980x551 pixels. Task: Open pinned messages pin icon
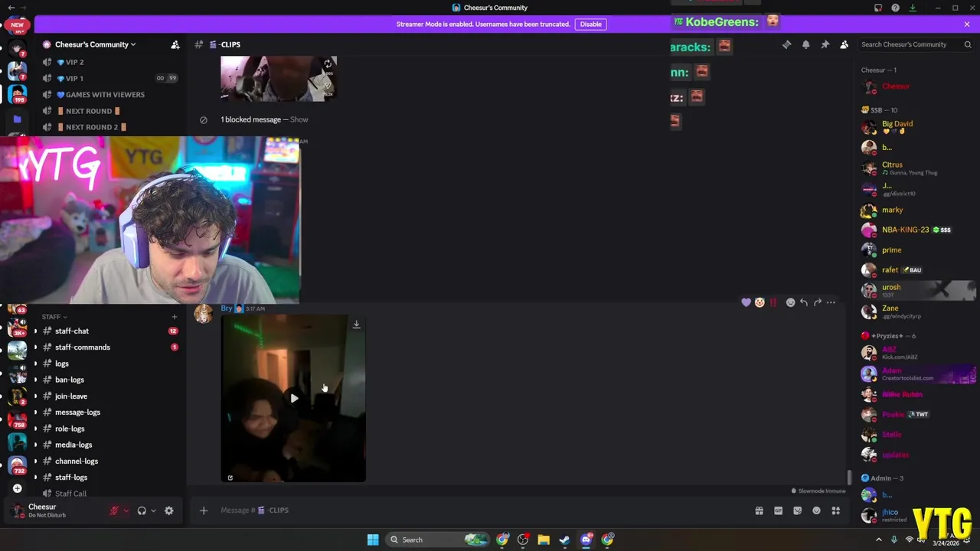(825, 44)
